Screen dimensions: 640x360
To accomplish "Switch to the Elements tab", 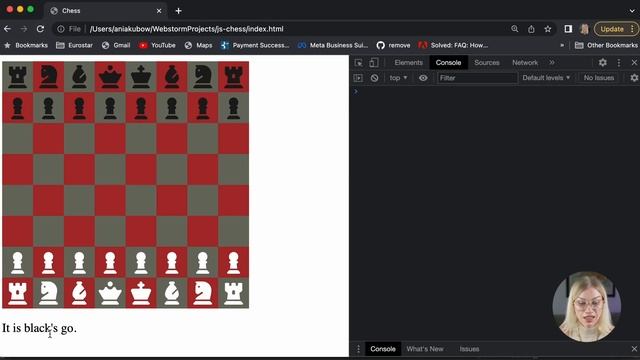I will (408, 62).
